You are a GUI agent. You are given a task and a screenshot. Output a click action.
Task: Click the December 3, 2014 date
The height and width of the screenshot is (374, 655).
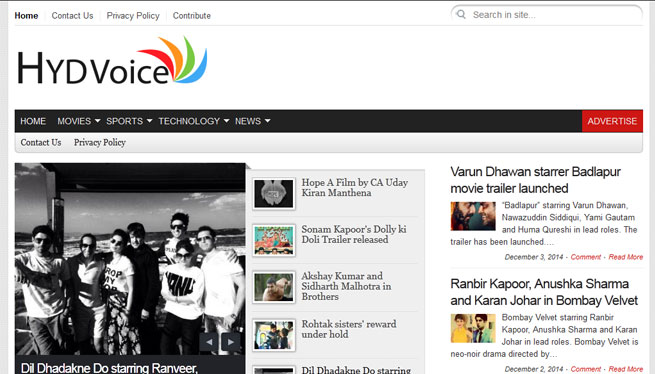click(534, 257)
